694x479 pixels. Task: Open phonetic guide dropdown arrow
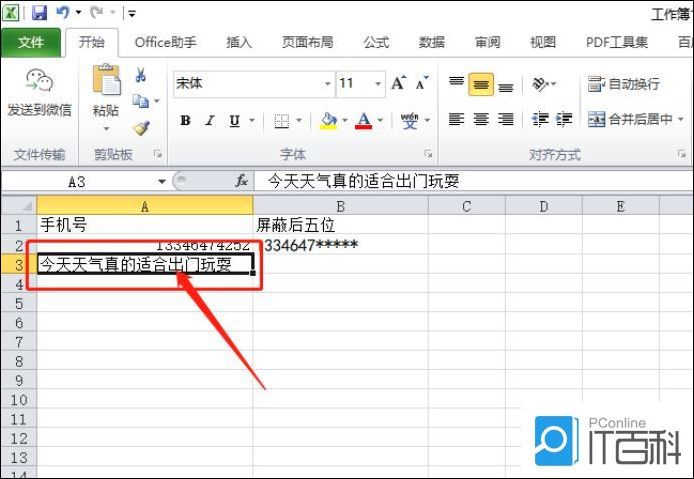[x=427, y=120]
